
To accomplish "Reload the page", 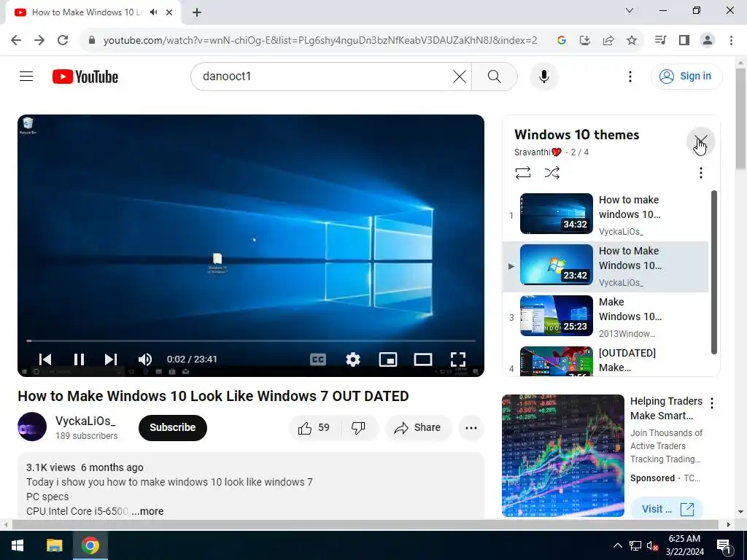I will [63, 40].
